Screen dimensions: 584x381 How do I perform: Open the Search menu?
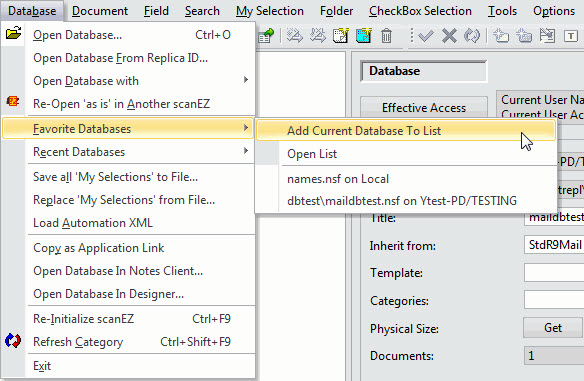202,11
